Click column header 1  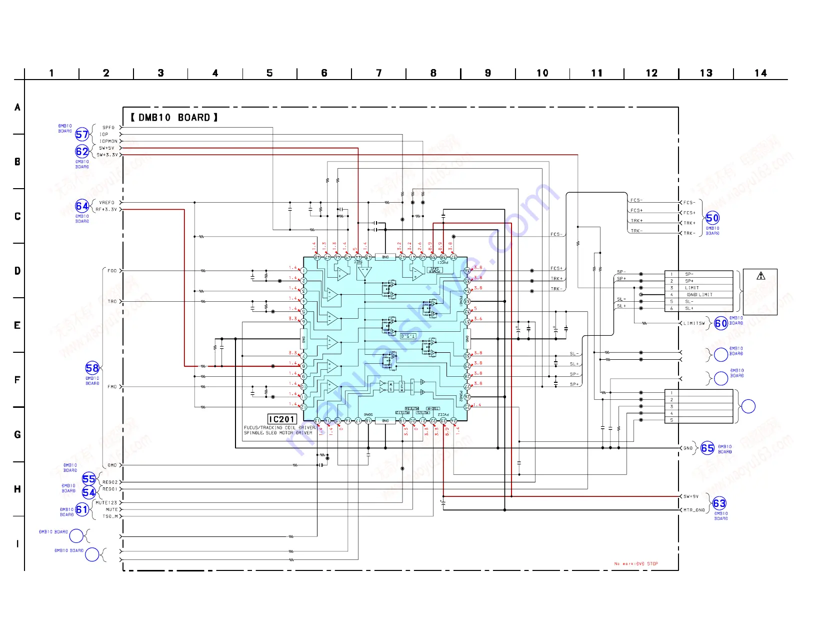(x=51, y=73)
